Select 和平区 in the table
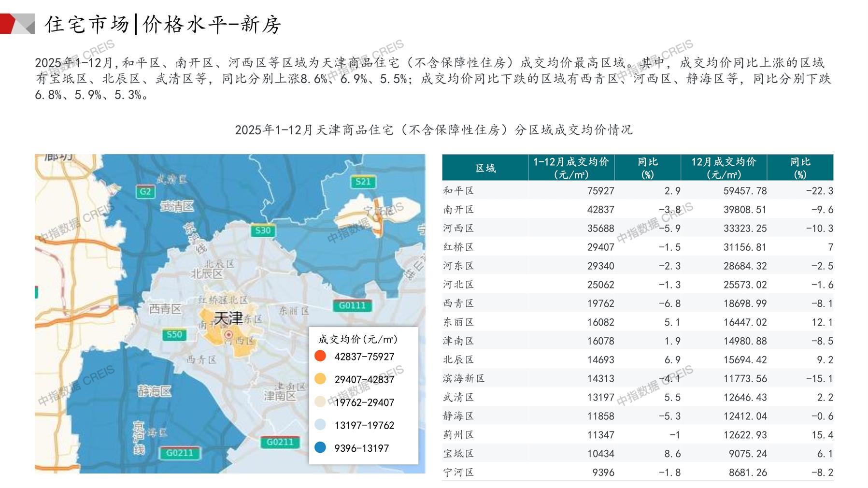The height and width of the screenshot is (488, 868). (x=458, y=191)
